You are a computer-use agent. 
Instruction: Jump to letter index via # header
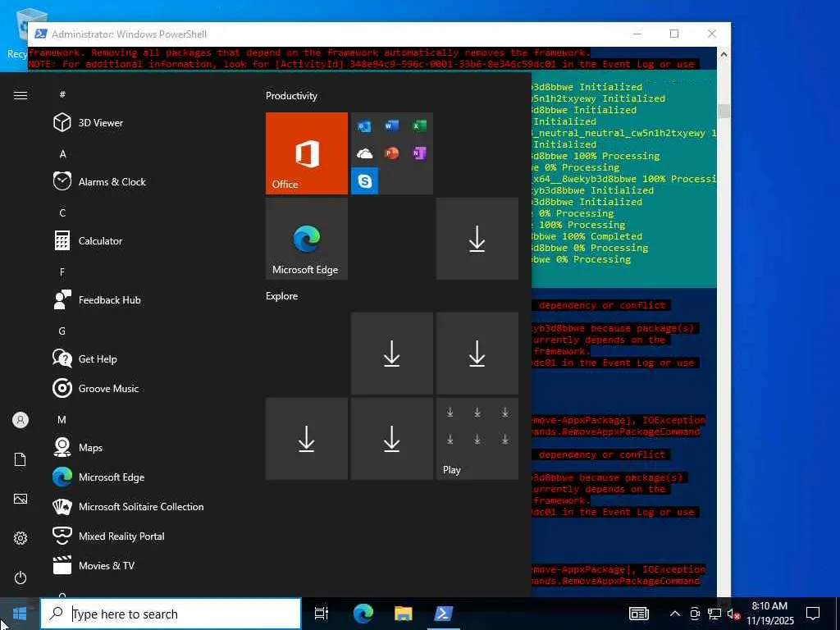(x=62, y=94)
